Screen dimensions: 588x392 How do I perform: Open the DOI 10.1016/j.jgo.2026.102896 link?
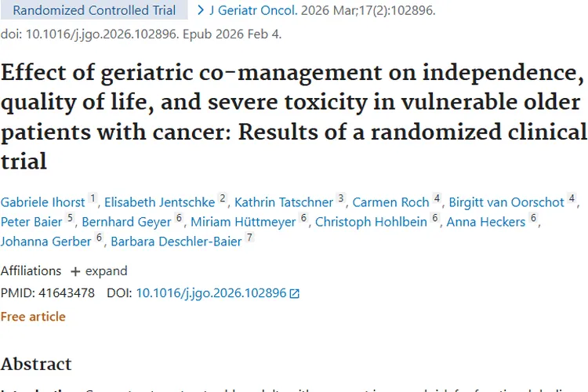coord(211,293)
